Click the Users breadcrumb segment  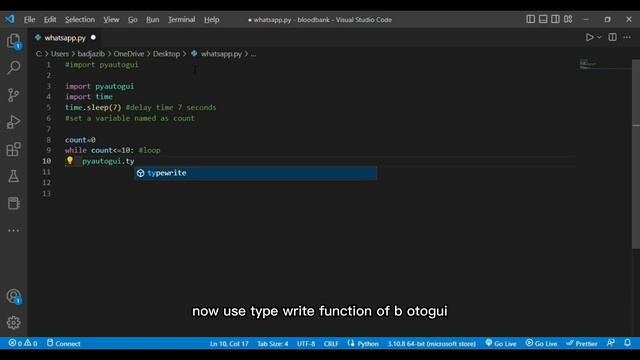[60, 54]
